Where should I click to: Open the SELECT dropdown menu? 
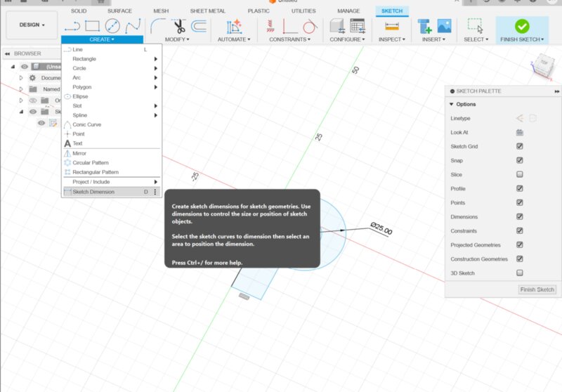click(476, 39)
